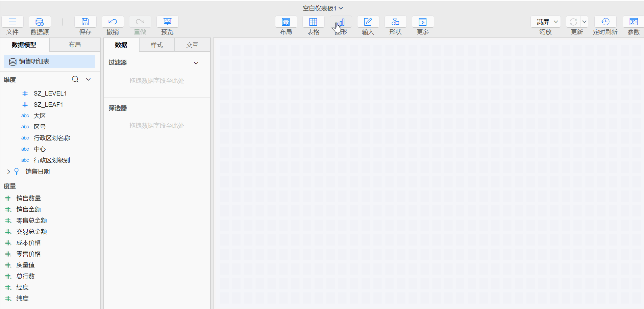This screenshot has height=309, width=644.
Task: Open the 参数 parameters icon
Action: pyautogui.click(x=634, y=22)
